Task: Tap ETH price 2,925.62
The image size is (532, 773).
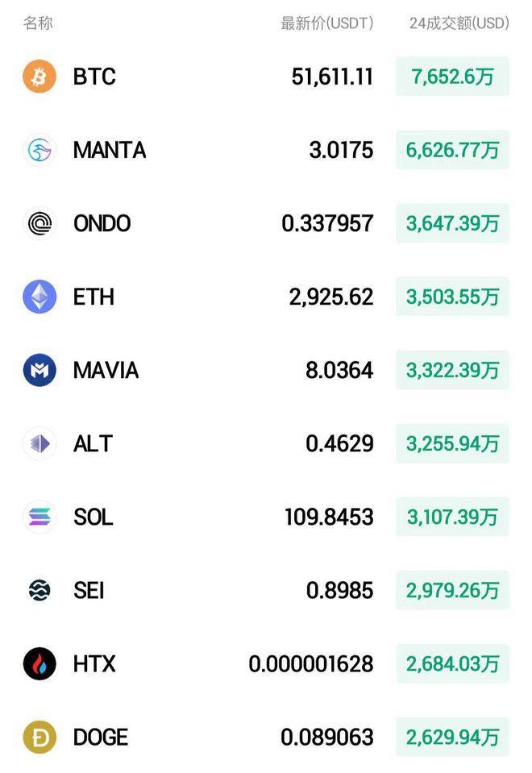Action: pos(330,297)
